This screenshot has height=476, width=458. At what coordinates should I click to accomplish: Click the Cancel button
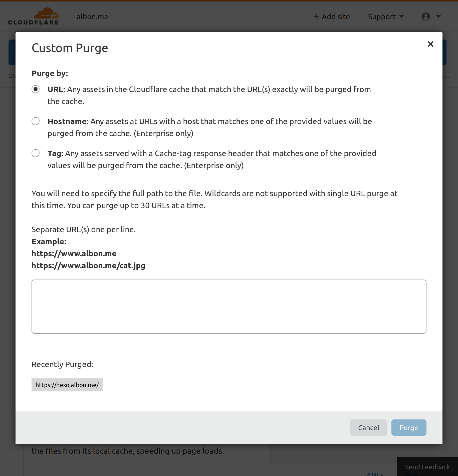tap(369, 427)
